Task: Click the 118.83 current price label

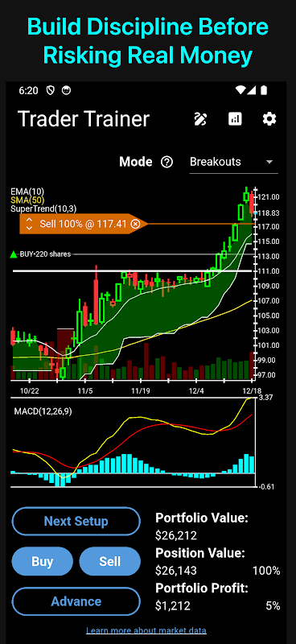Action: tap(268, 213)
